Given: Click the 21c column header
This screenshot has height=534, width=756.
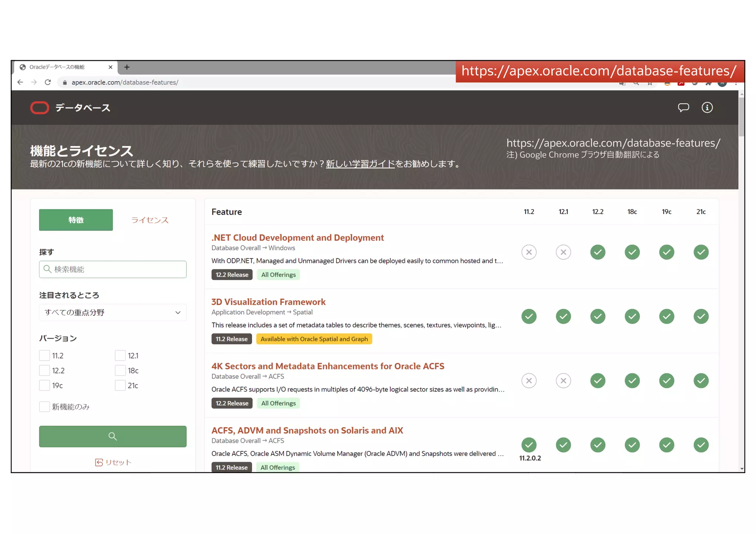Looking at the screenshot, I should pos(701,211).
